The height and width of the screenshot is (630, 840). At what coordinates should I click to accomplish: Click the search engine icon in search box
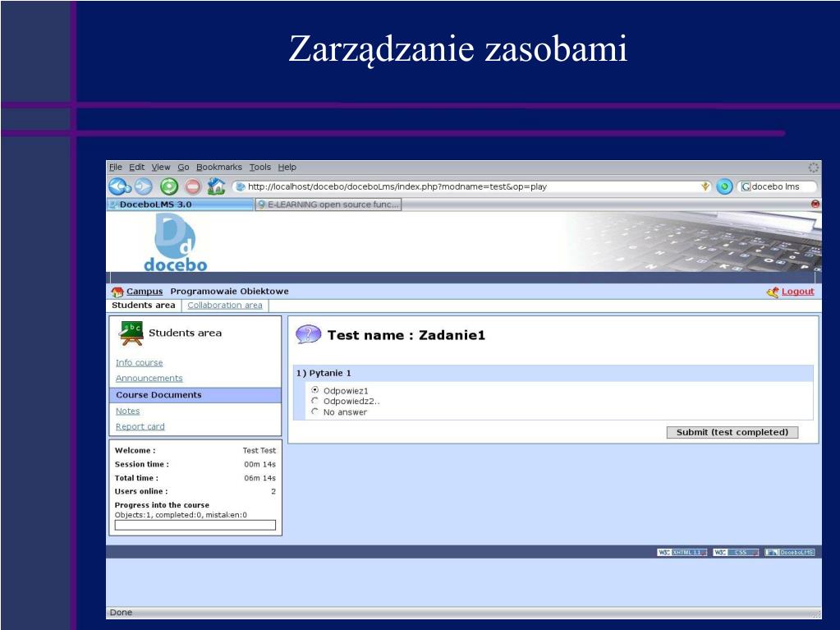746,187
